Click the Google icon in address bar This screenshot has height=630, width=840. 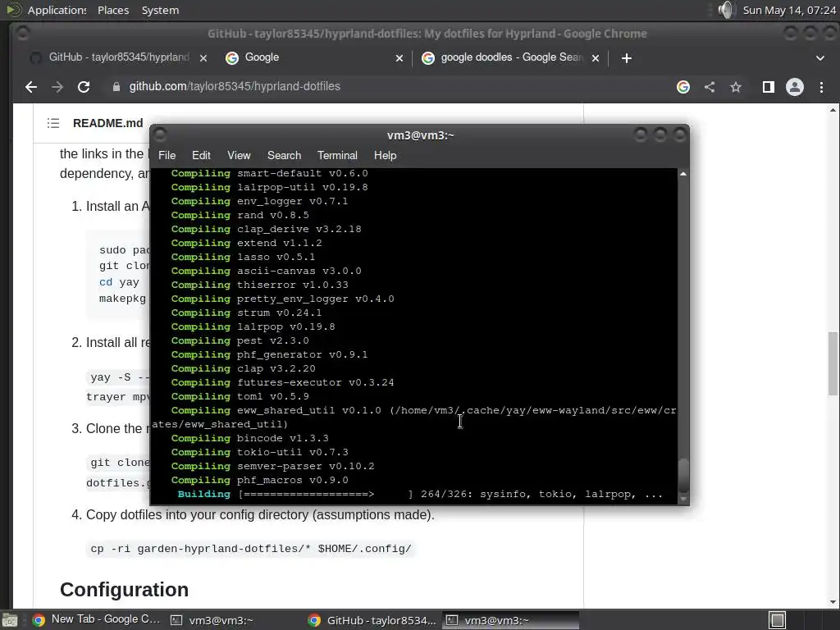point(683,87)
